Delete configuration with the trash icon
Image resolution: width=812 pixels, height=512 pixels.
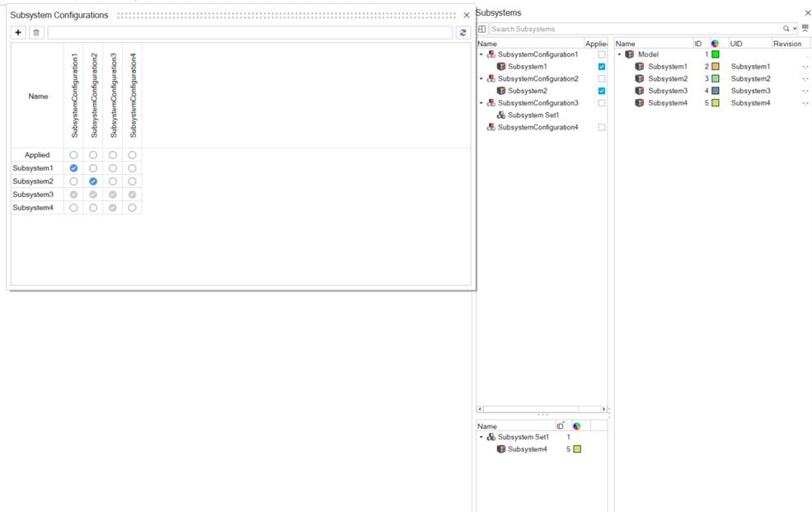pos(36,33)
